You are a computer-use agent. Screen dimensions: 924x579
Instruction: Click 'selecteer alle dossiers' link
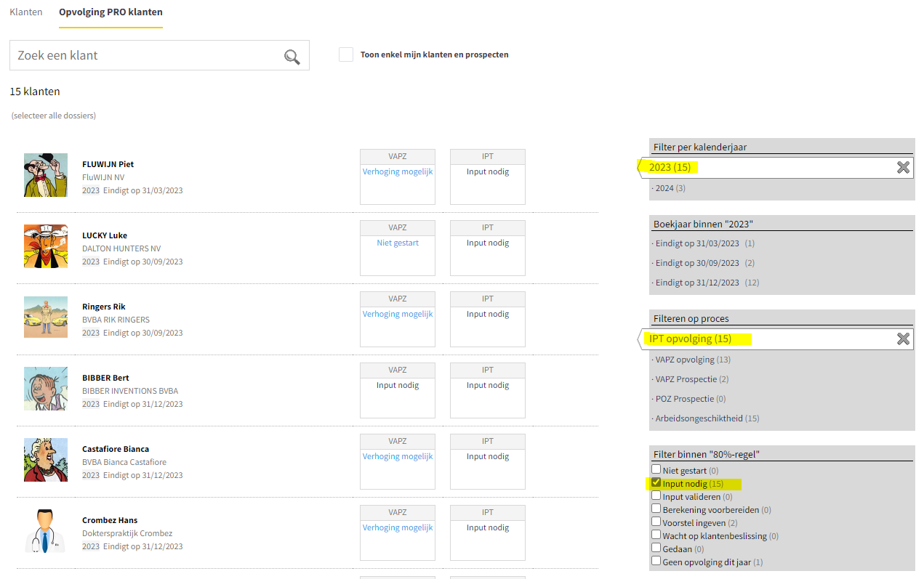tap(54, 116)
